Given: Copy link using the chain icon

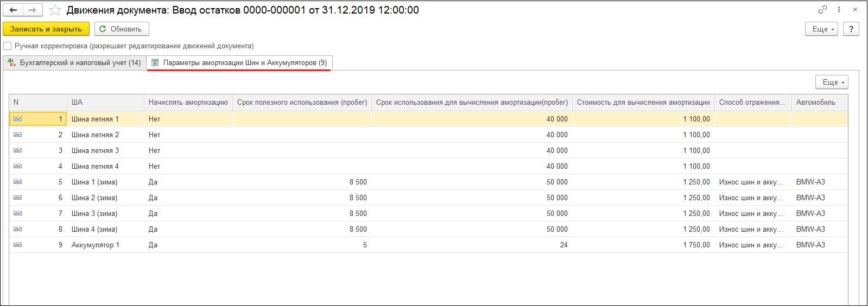Looking at the screenshot, I should [x=822, y=10].
